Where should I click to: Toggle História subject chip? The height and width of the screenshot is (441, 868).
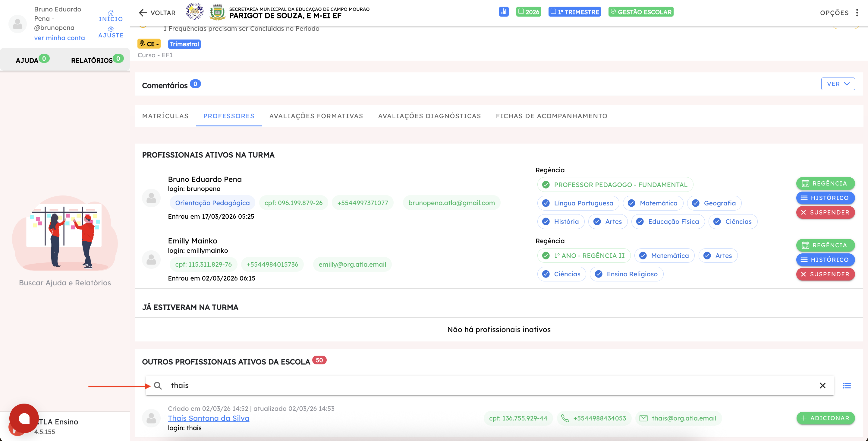click(x=561, y=221)
